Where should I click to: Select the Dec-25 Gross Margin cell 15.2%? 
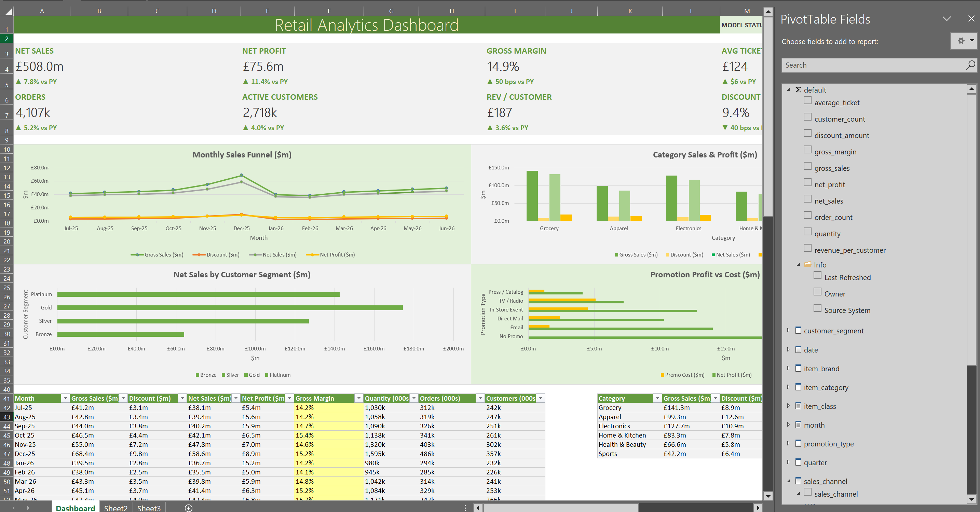point(329,454)
